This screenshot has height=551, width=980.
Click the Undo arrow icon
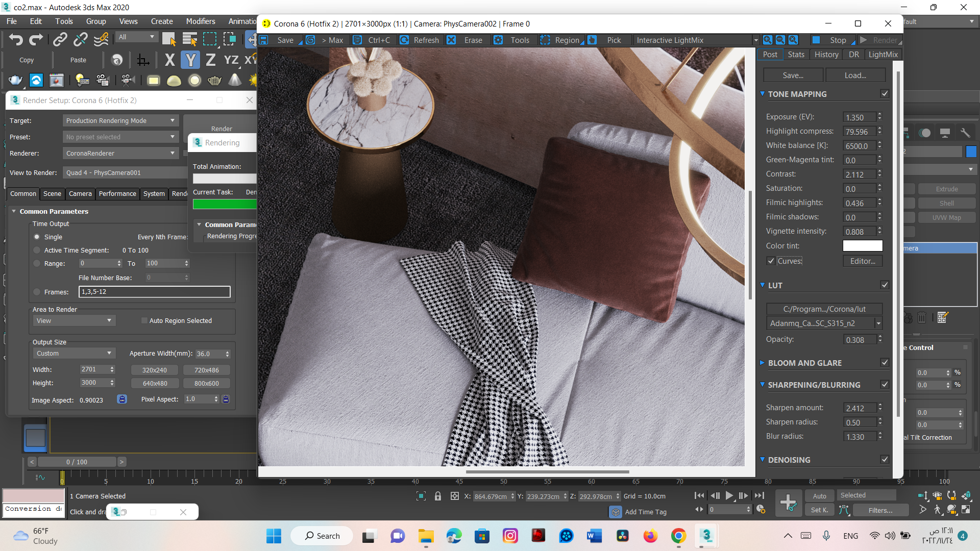point(16,39)
